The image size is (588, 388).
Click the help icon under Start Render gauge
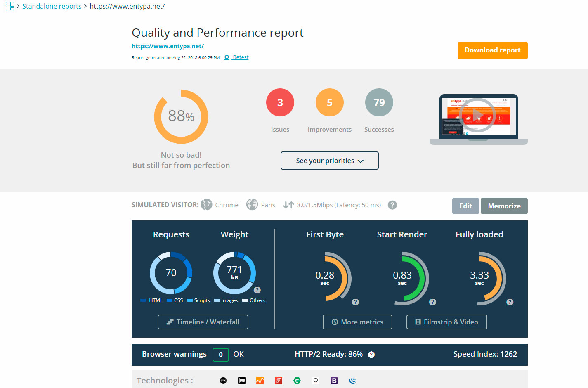(432, 302)
